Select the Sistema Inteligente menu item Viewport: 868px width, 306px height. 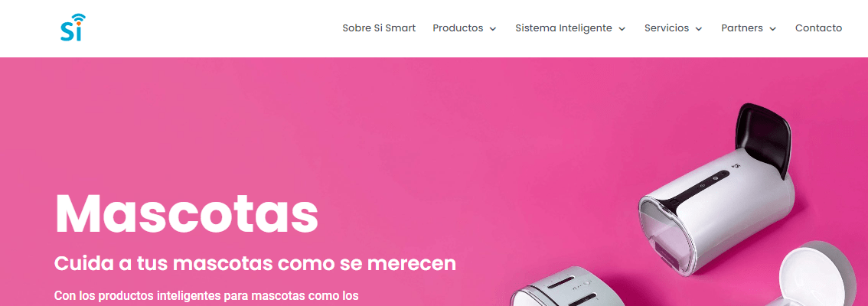(x=563, y=28)
